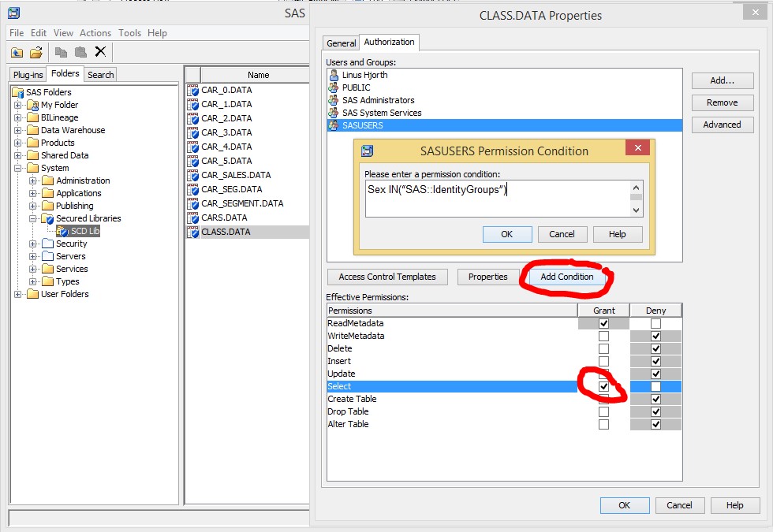This screenshot has height=532, width=773.
Task: Click the table icon beside CAR_SALES.DATA
Action: (192, 175)
